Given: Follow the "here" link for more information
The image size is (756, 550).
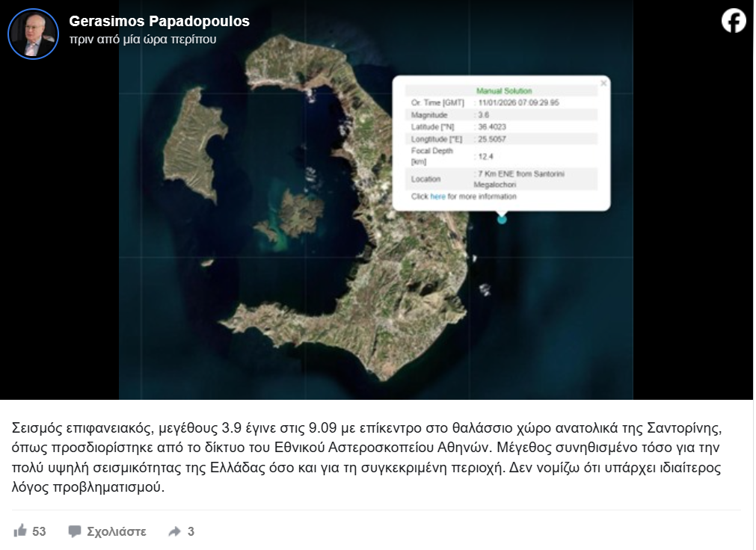Looking at the screenshot, I should pos(437,197).
